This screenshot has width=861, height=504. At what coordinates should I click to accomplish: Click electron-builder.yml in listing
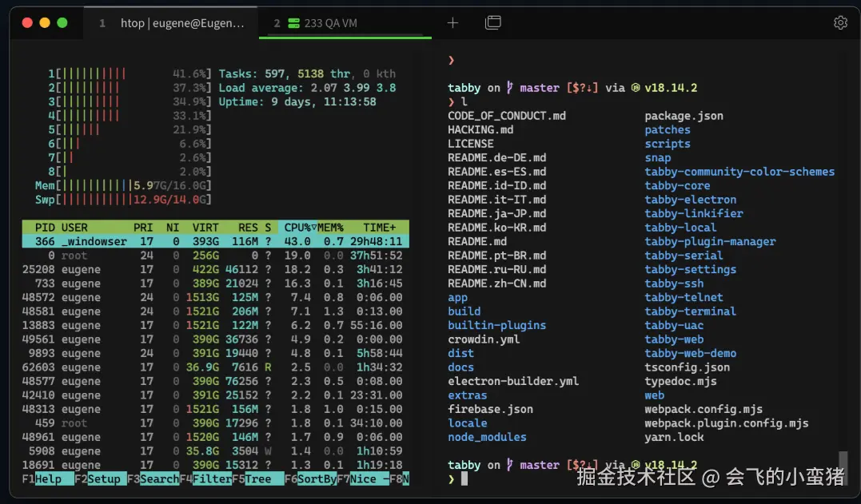point(513,381)
